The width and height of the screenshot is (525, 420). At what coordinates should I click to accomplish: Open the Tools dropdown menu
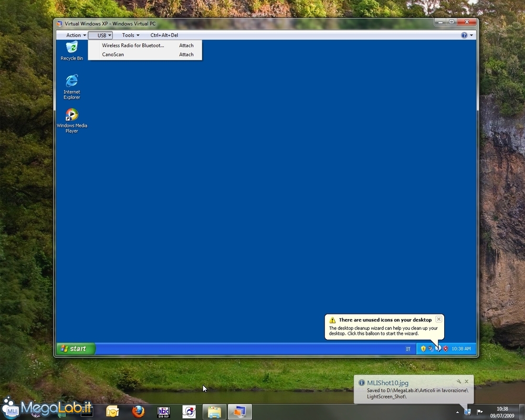pyautogui.click(x=130, y=35)
